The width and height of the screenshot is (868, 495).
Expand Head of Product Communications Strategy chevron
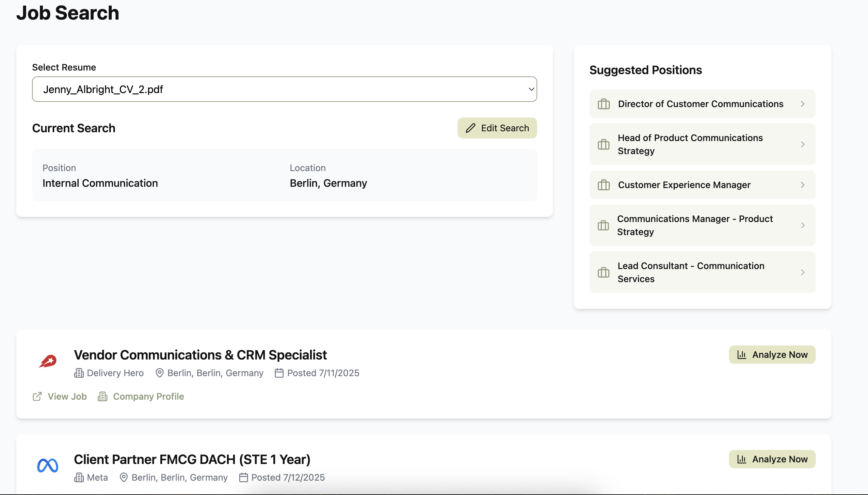tap(802, 145)
